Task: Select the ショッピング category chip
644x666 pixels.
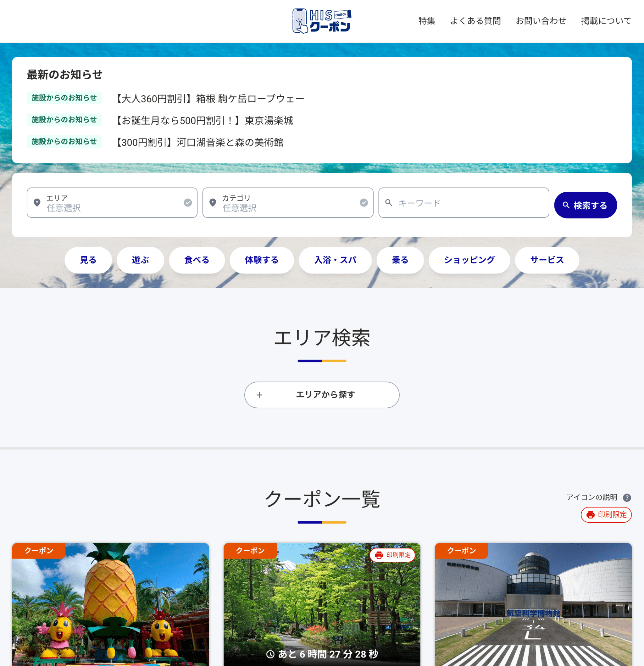Action: [x=469, y=260]
